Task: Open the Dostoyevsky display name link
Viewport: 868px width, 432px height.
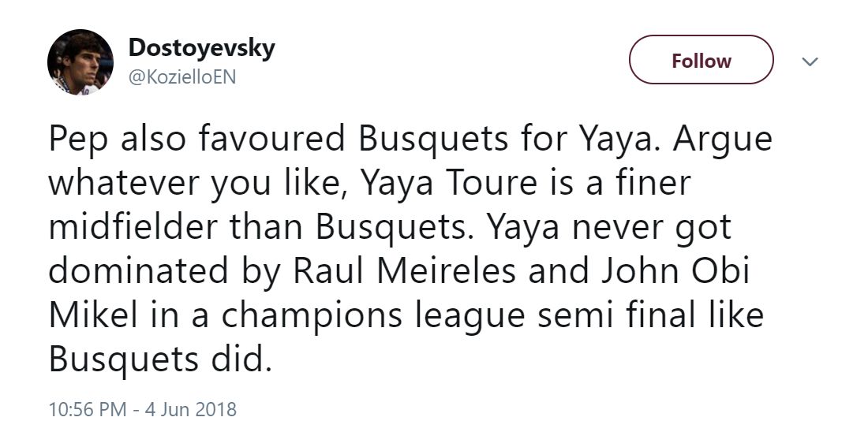Action: point(201,47)
